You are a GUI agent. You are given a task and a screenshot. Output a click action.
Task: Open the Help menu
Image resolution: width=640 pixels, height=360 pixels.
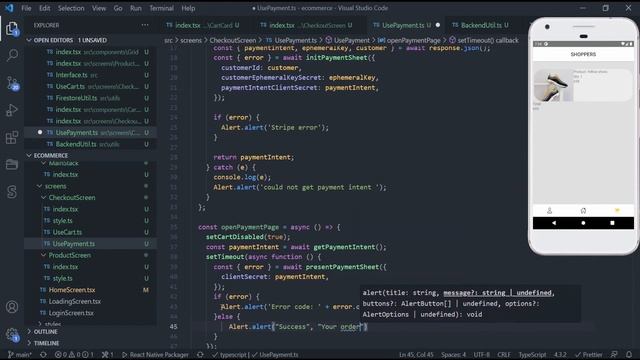click(x=188, y=8)
